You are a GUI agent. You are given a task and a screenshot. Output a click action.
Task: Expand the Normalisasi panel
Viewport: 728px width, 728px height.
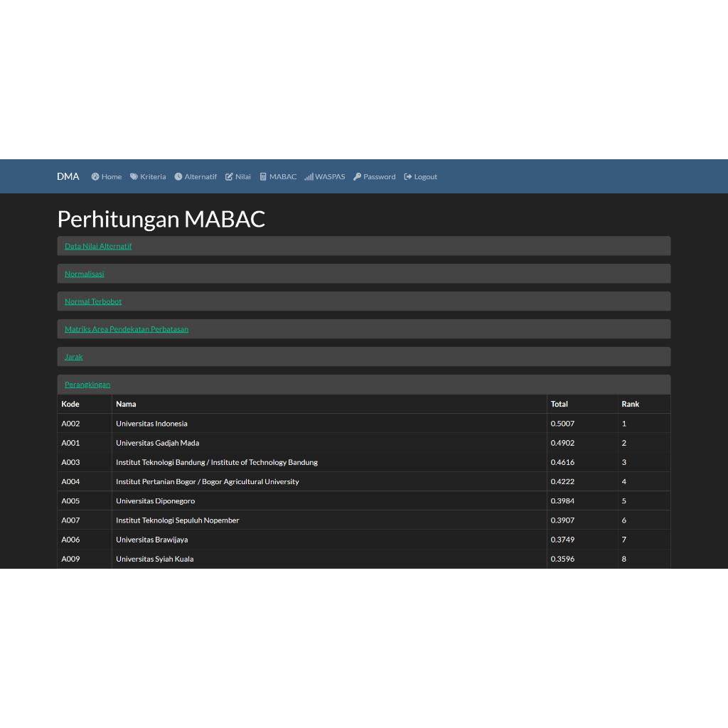pyautogui.click(x=84, y=274)
